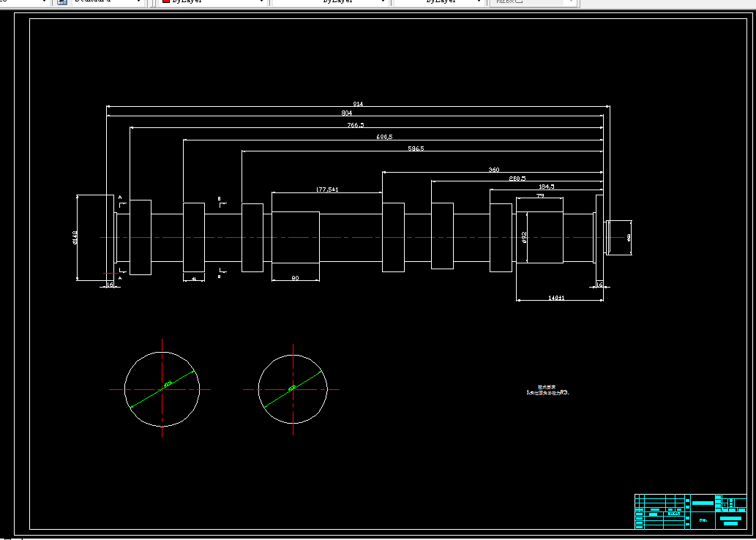
Task: Select the ø92 diameter dimension text
Action: pyautogui.click(x=524, y=237)
